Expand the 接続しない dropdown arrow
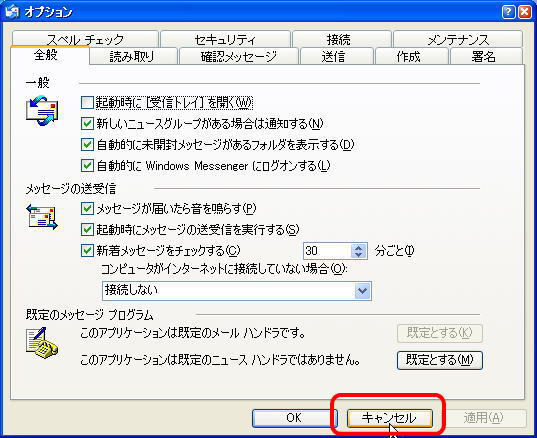 pos(362,291)
